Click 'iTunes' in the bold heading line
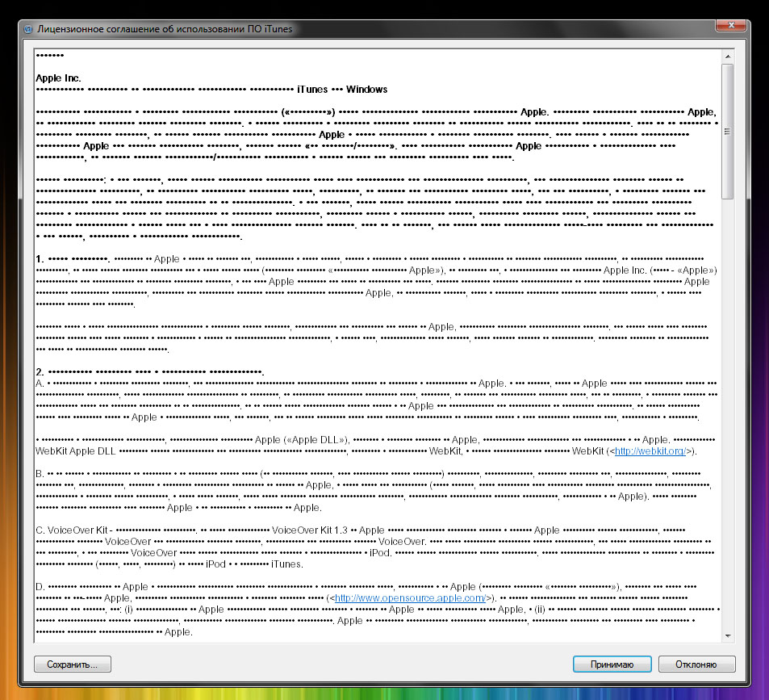 312,90
